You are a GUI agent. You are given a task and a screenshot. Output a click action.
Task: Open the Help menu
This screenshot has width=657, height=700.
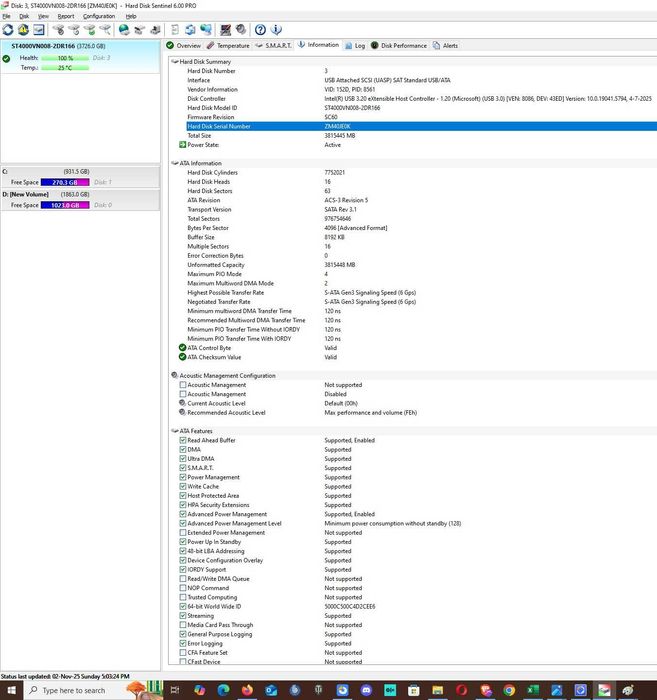131,16
